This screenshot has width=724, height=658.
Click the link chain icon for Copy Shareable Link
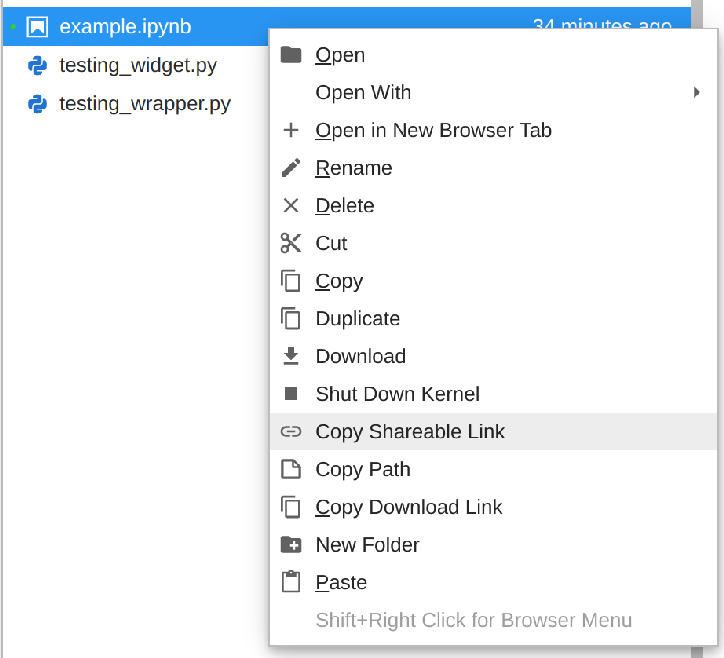tap(291, 432)
